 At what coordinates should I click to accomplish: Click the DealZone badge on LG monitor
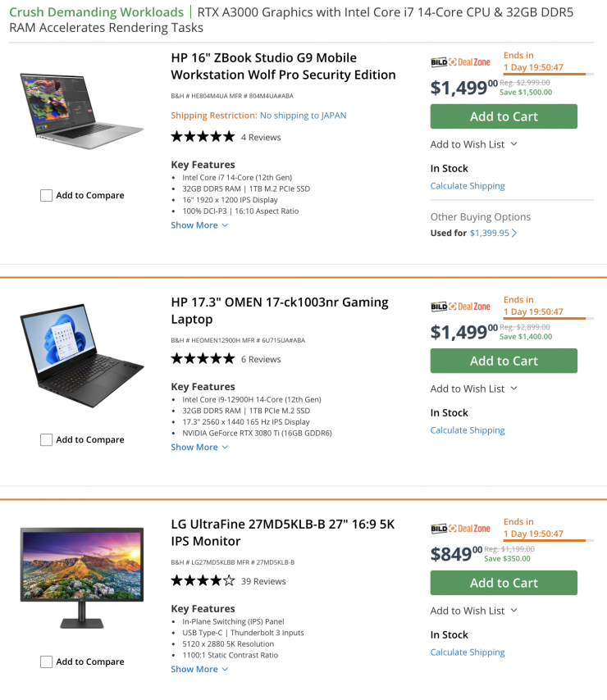coord(460,529)
